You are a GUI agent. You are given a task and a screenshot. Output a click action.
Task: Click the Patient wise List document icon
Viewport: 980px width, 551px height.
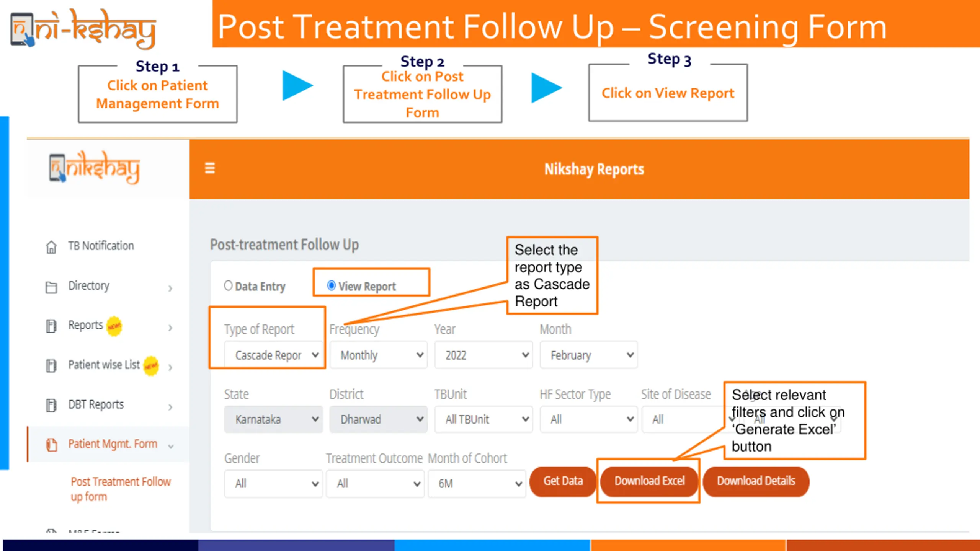click(51, 366)
